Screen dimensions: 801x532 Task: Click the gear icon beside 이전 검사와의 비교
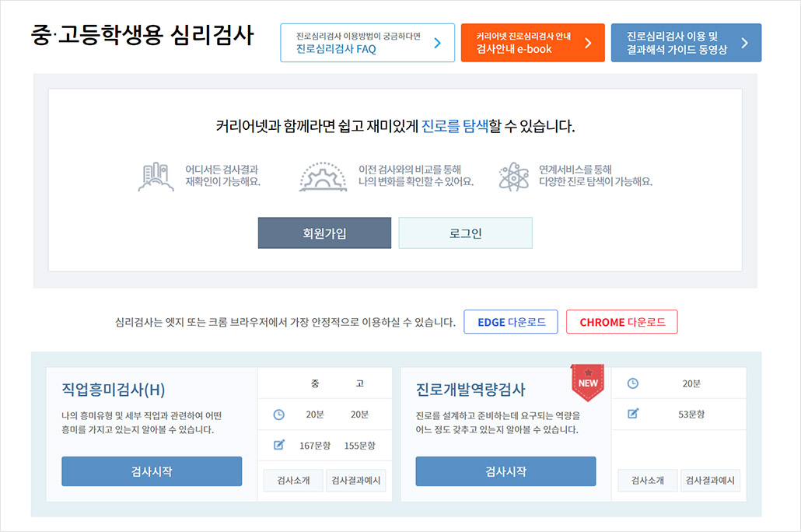(x=323, y=177)
